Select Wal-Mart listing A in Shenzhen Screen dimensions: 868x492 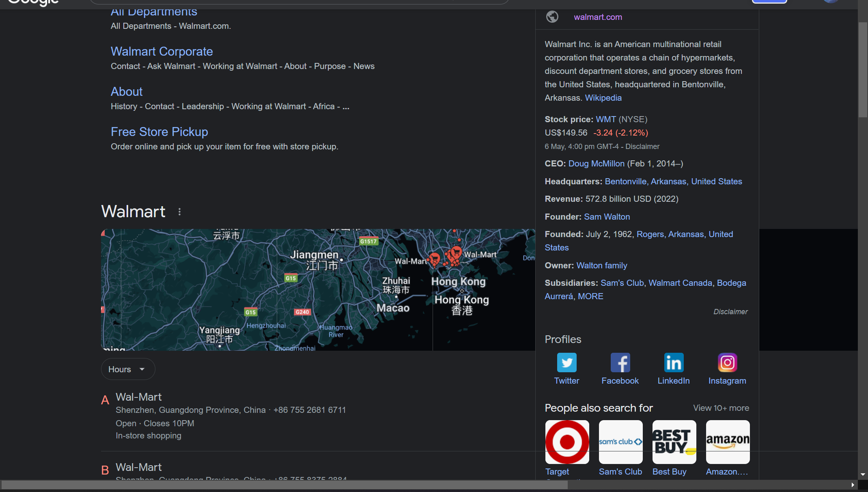pos(138,397)
